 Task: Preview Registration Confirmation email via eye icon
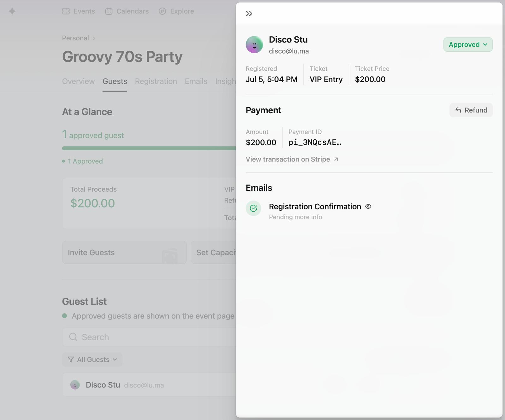point(368,207)
